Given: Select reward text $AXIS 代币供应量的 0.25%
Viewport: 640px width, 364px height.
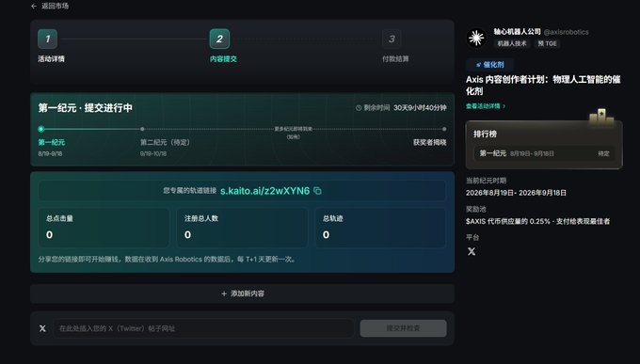Looking at the screenshot, I should pyautogui.click(x=508, y=221).
